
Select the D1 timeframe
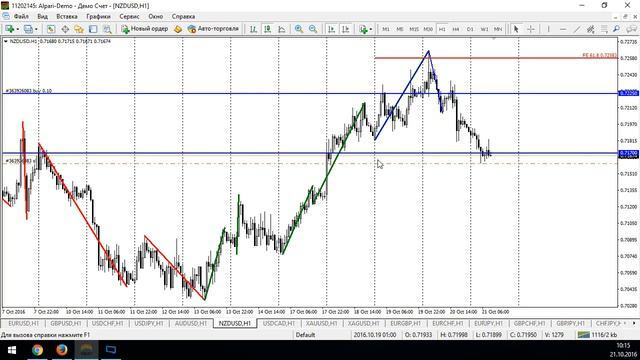(470, 29)
